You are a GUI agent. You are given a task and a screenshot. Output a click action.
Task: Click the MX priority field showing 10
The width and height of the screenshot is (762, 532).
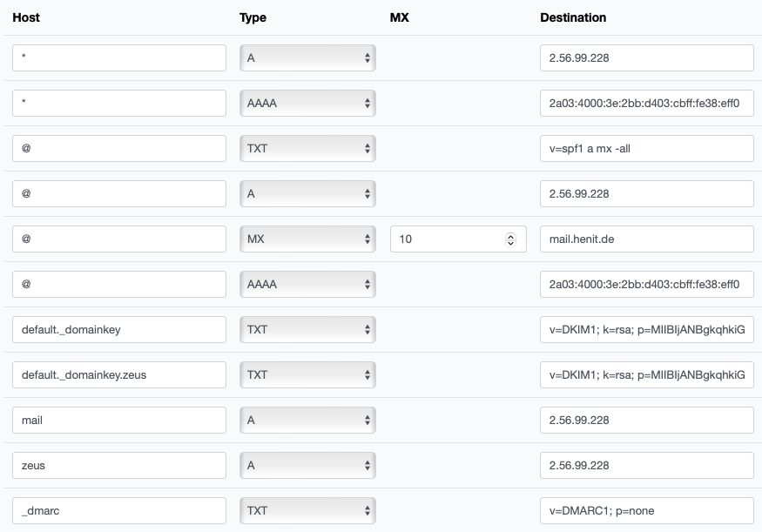click(448, 239)
